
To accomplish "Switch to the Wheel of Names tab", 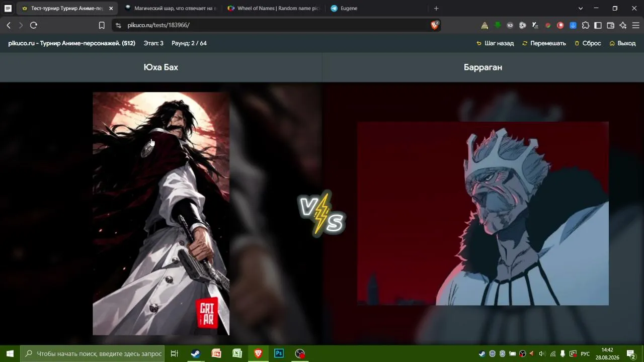I will [x=273, y=9].
